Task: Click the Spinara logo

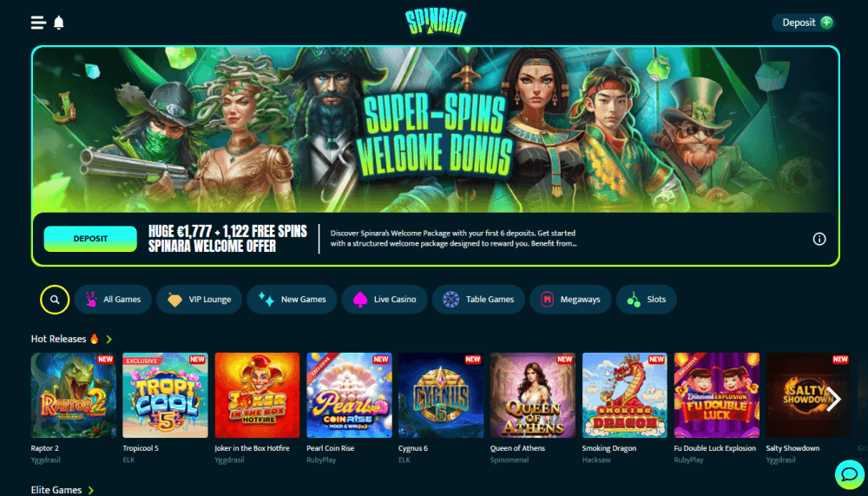Action: pyautogui.click(x=436, y=23)
